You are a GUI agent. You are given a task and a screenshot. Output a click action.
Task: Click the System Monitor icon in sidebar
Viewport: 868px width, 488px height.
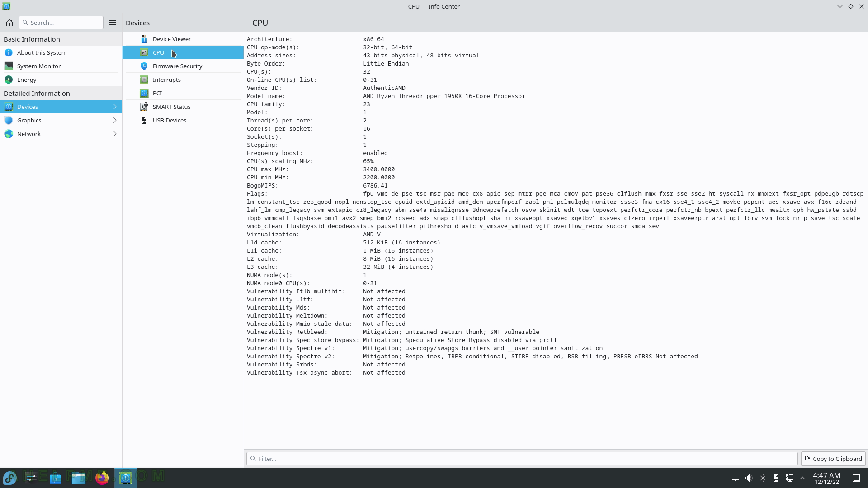pyautogui.click(x=9, y=66)
